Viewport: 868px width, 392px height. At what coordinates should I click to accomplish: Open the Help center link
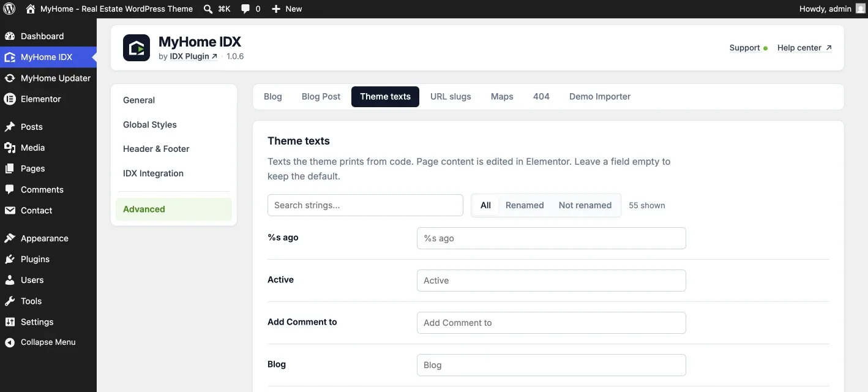coord(804,48)
